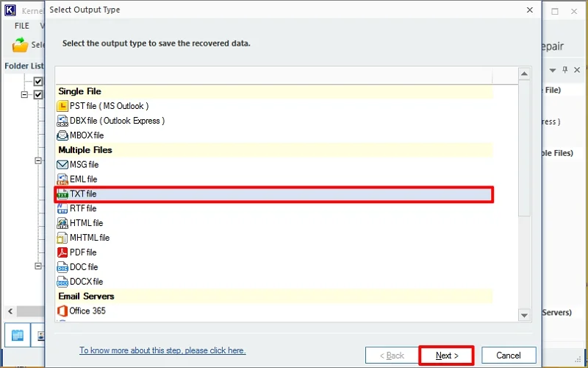Click Folder List horizontal scroll left arrow
Viewport: 588px width, 368px height.
coord(10,311)
